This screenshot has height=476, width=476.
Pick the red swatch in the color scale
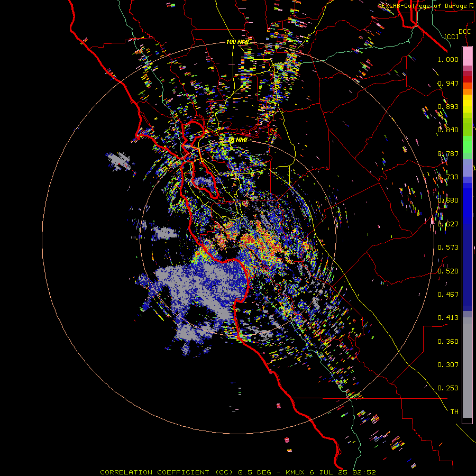pos(467,79)
